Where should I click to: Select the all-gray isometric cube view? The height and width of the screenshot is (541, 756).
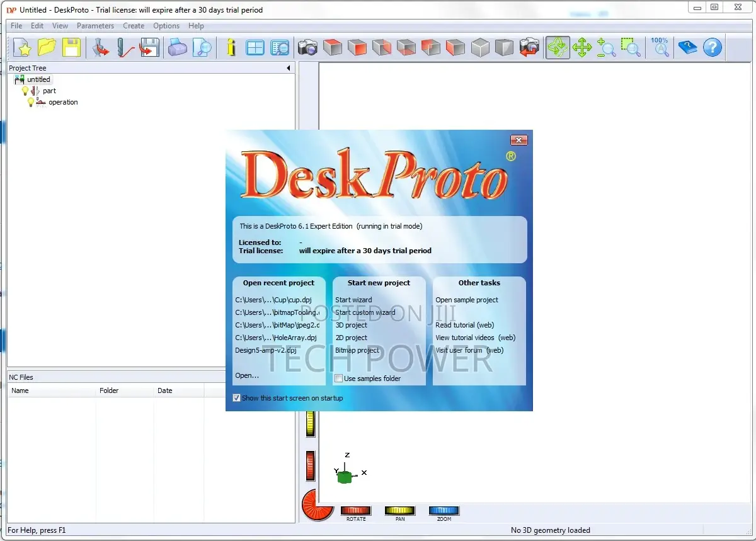pos(480,47)
